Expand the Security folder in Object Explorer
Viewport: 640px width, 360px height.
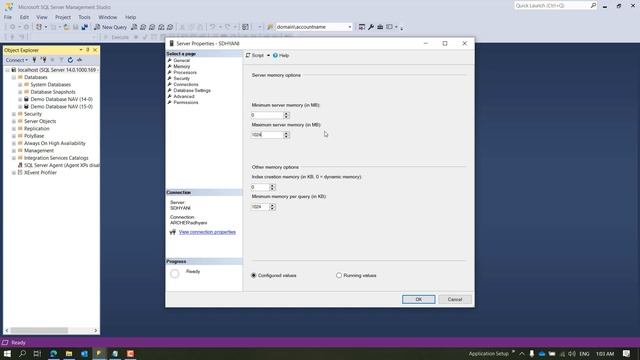coord(14,114)
